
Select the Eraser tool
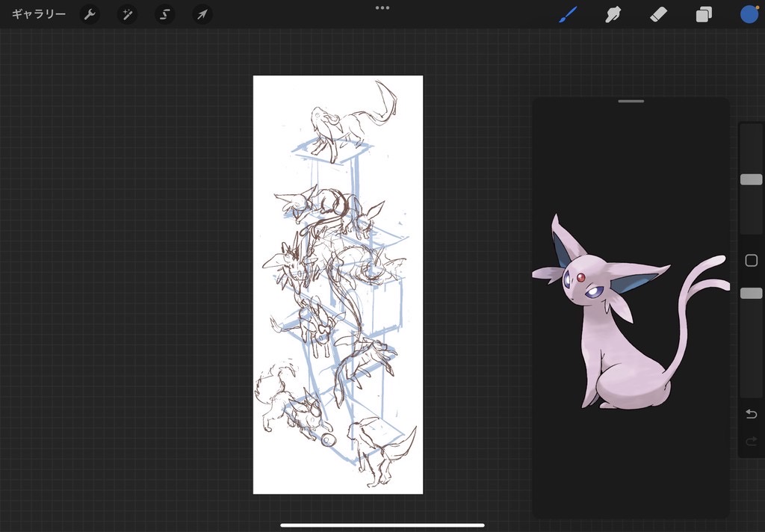click(x=659, y=15)
